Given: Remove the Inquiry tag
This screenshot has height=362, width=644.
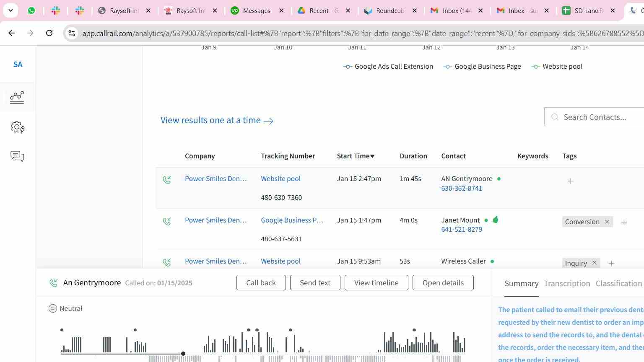Looking at the screenshot, I should [594, 263].
